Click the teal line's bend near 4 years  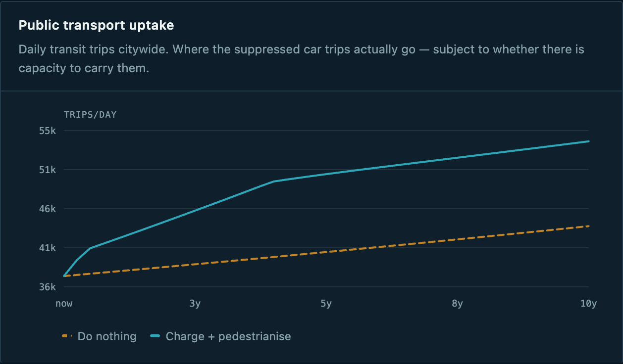tap(274, 182)
